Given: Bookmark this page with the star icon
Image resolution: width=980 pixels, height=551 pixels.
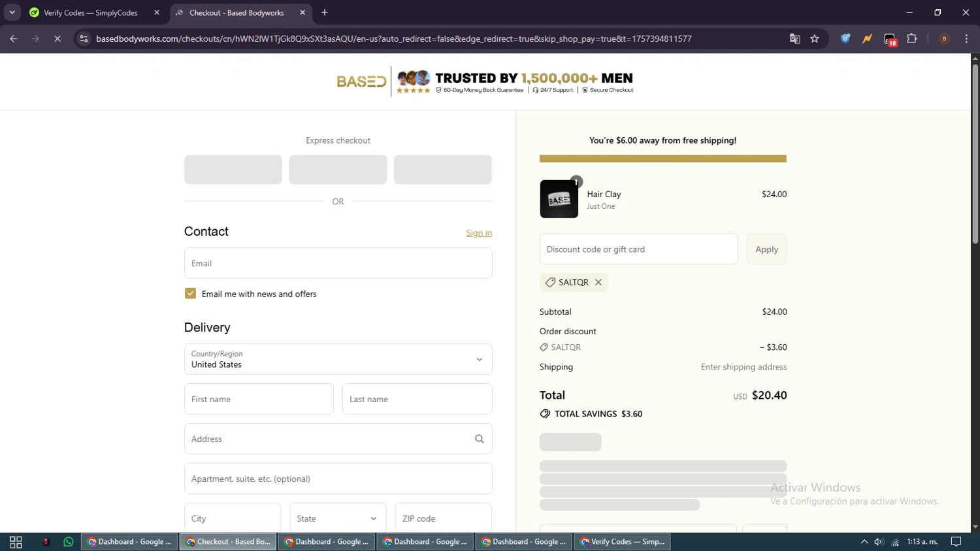Looking at the screenshot, I should (x=815, y=39).
